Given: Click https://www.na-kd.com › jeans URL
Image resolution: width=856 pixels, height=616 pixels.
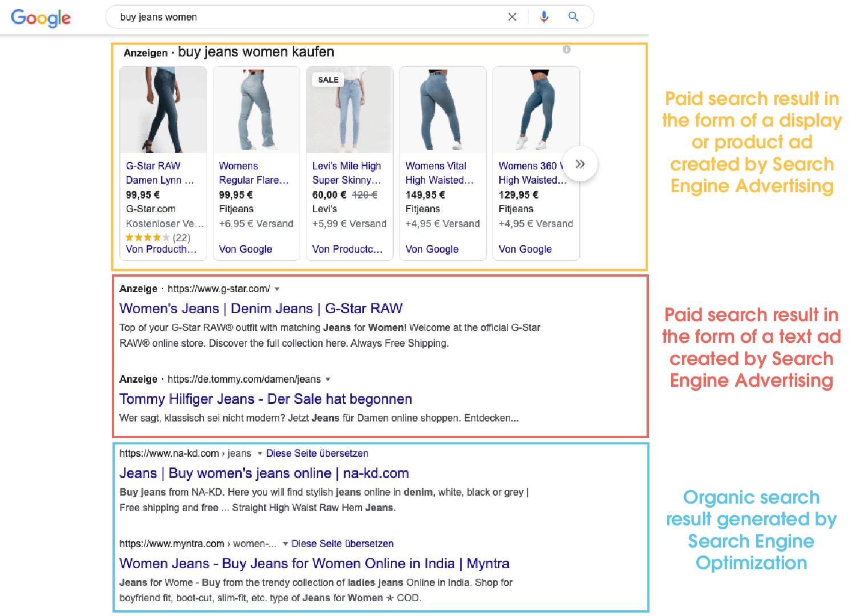Looking at the screenshot, I should point(185,453).
